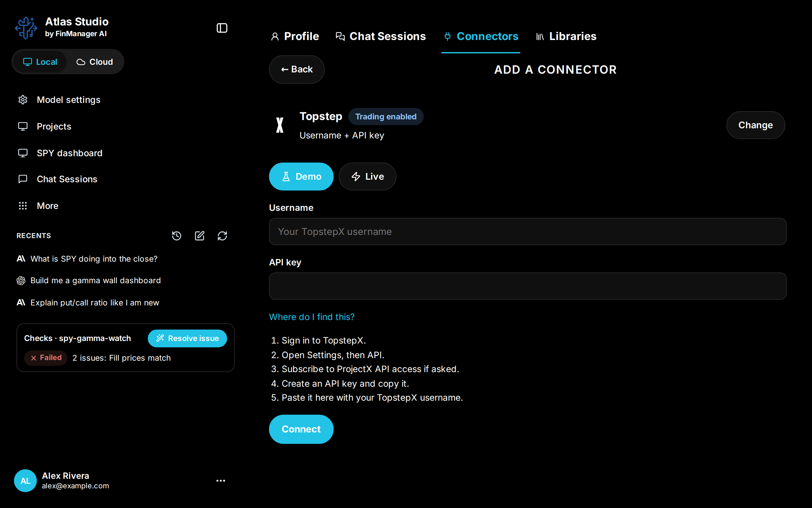Click the Trading enabled badge
The image size is (812, 508).
386,117
